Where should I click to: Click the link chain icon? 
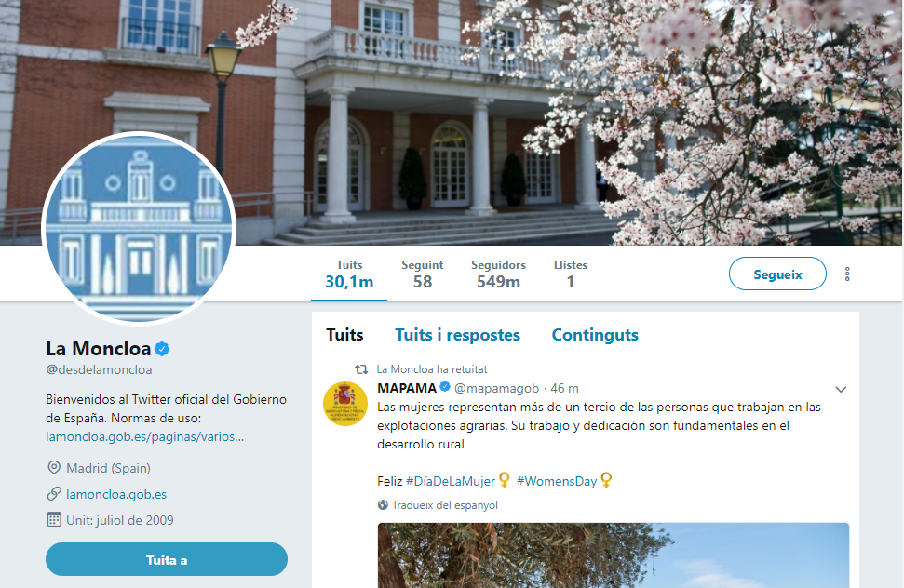pos(54,494)
